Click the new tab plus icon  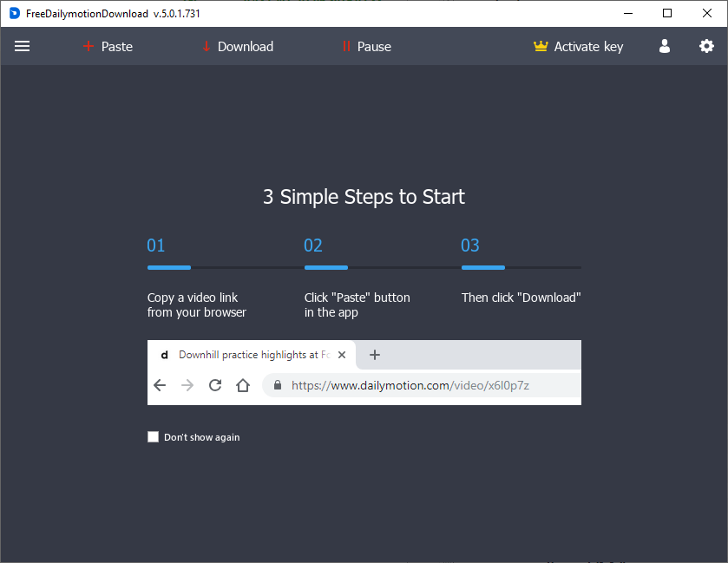pos(375,355)
